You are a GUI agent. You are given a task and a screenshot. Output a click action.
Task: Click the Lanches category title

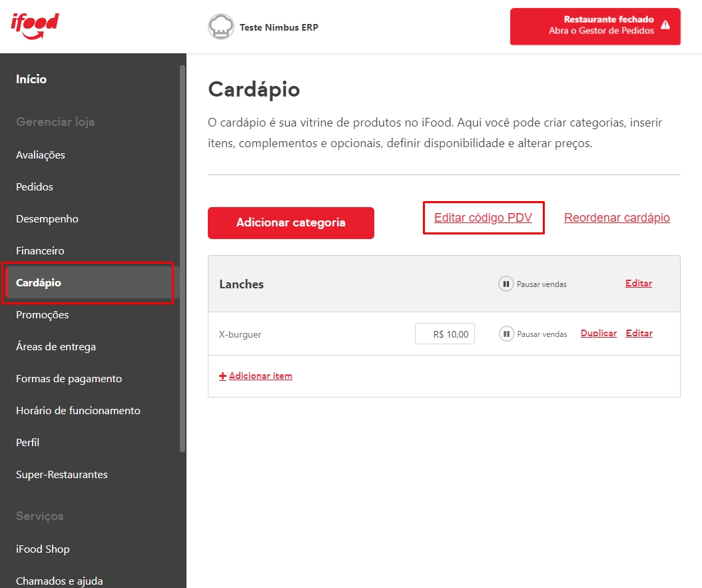click(241, 284)
